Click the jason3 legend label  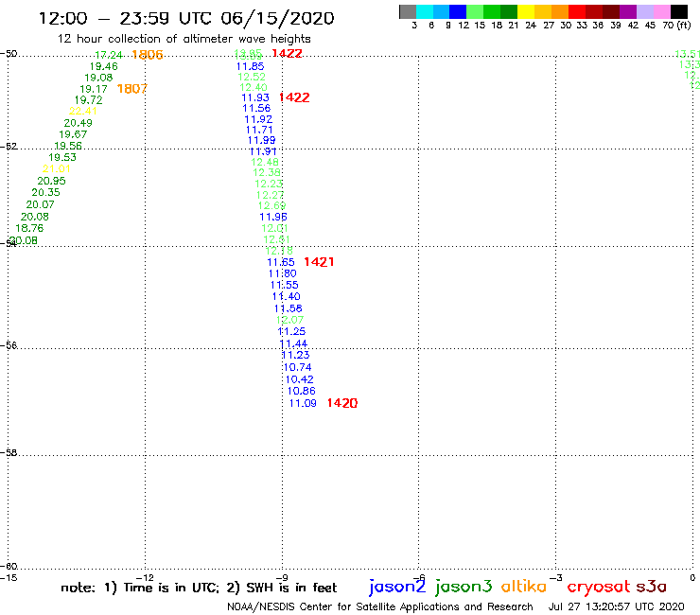tap(464, 587)
